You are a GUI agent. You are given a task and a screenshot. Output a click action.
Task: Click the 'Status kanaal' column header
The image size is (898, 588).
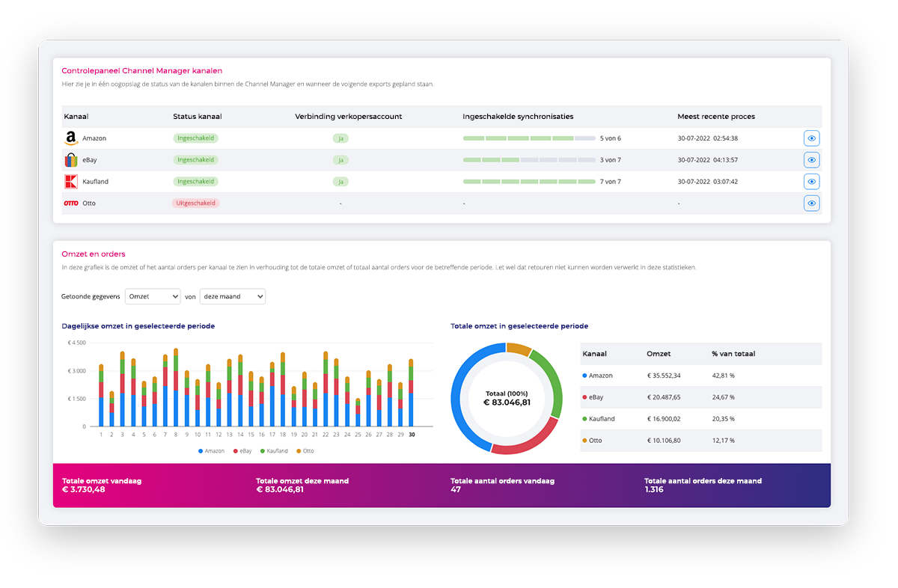198,117
